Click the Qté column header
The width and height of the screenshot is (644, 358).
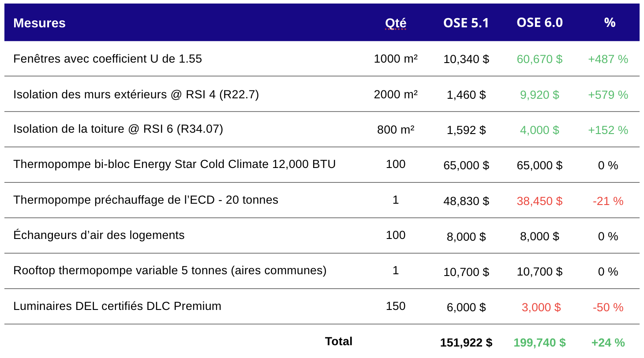tap(395, 23)
